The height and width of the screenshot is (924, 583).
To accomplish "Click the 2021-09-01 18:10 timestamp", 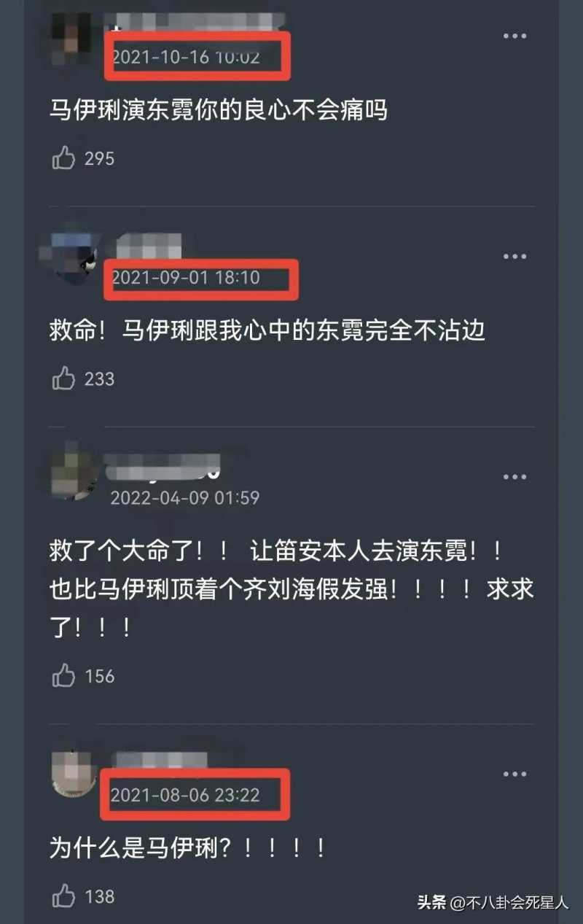I will pyautogui.click(x=185, y=278).
